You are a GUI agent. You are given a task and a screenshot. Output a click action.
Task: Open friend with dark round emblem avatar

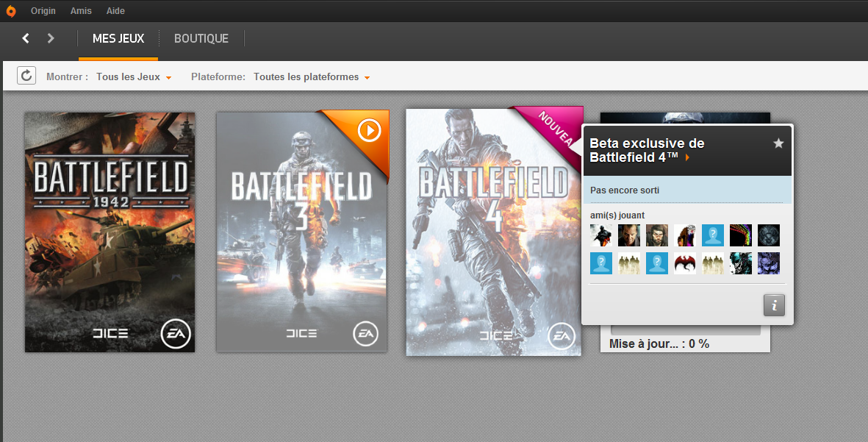769,235
